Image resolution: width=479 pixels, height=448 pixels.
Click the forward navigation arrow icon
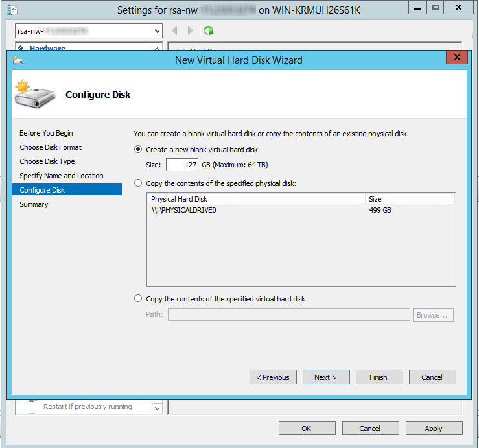[190, 30]
